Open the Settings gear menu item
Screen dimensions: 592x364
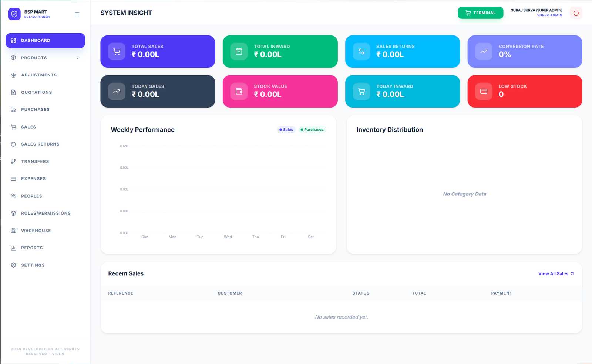(33, 265)
